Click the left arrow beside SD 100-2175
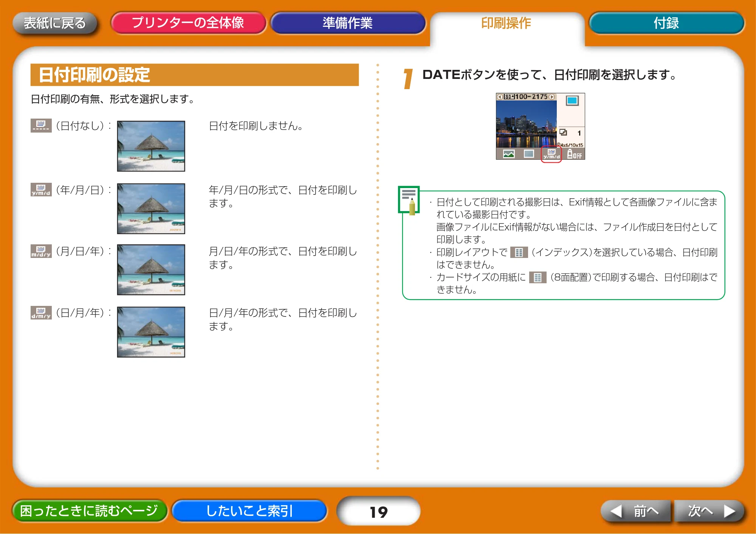Viewport: 756px width, 534px height. [500, 97]
